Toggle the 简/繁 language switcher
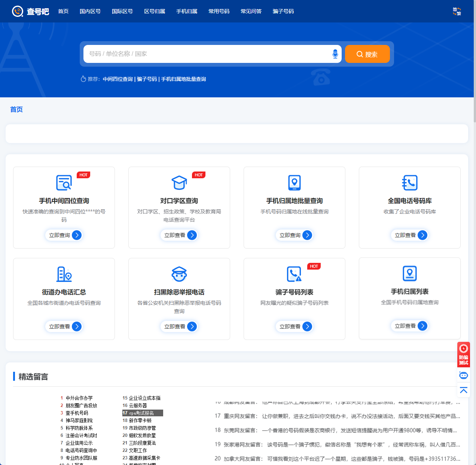The image size is (476, 465). click(457, 11)
